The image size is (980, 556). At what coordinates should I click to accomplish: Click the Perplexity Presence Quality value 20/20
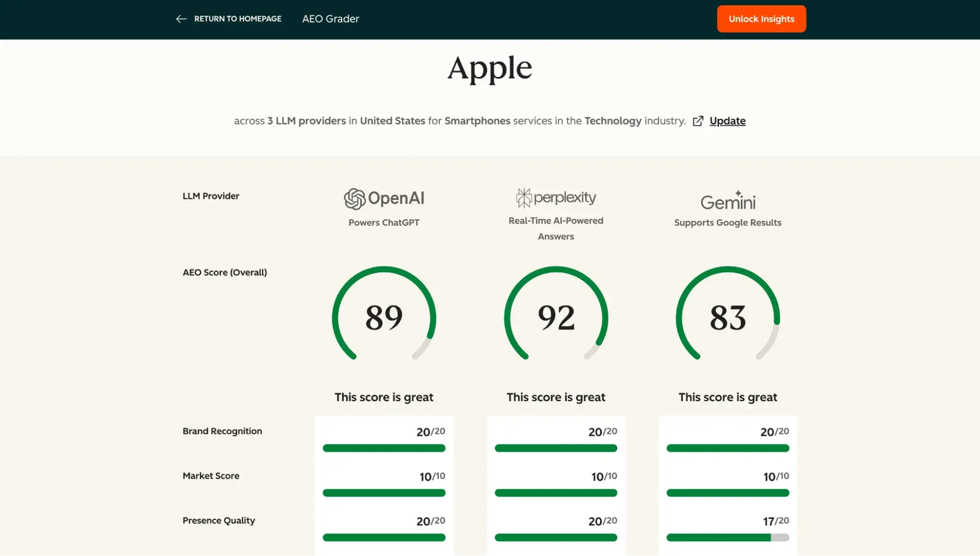pos(603,521)
